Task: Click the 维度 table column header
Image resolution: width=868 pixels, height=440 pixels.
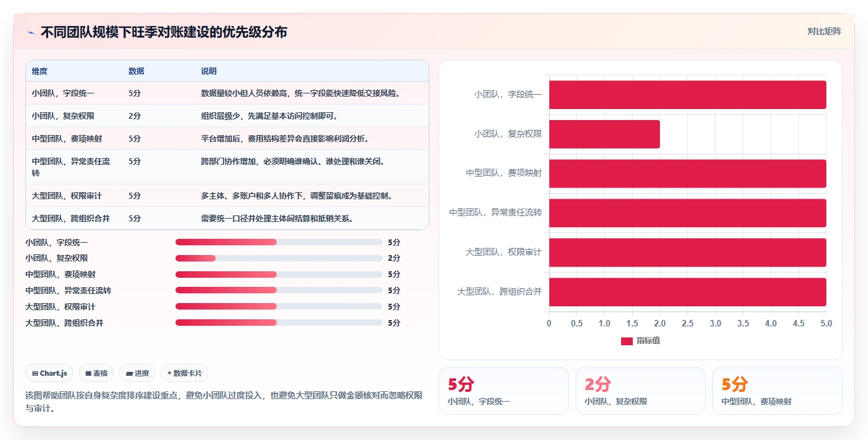Action: point(40,71)
